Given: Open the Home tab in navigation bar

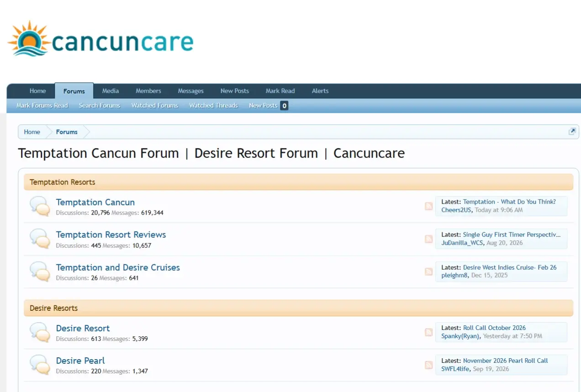Looking at the screenshot, I should coord(37,91).
